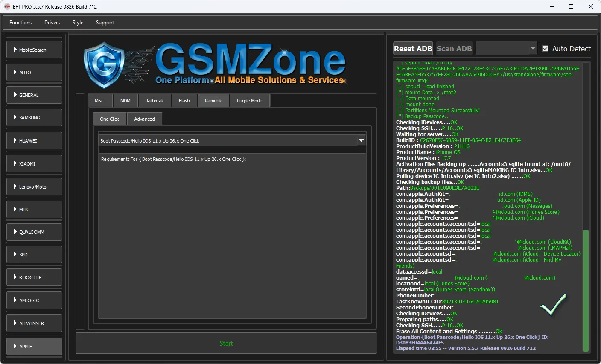Click the Pulling device IC-Info.sisv line
Screen dimensions: 601x364
463,176
